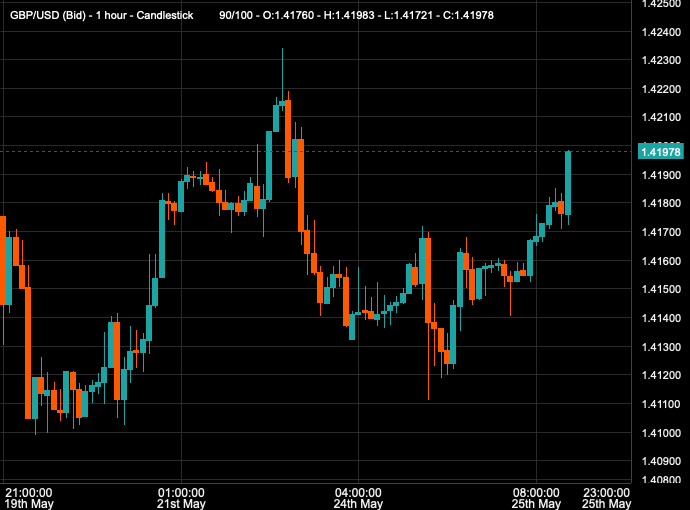690x510 pixels.
Task: Click the 1.41700 price axis label
Action: coord(661,232)
